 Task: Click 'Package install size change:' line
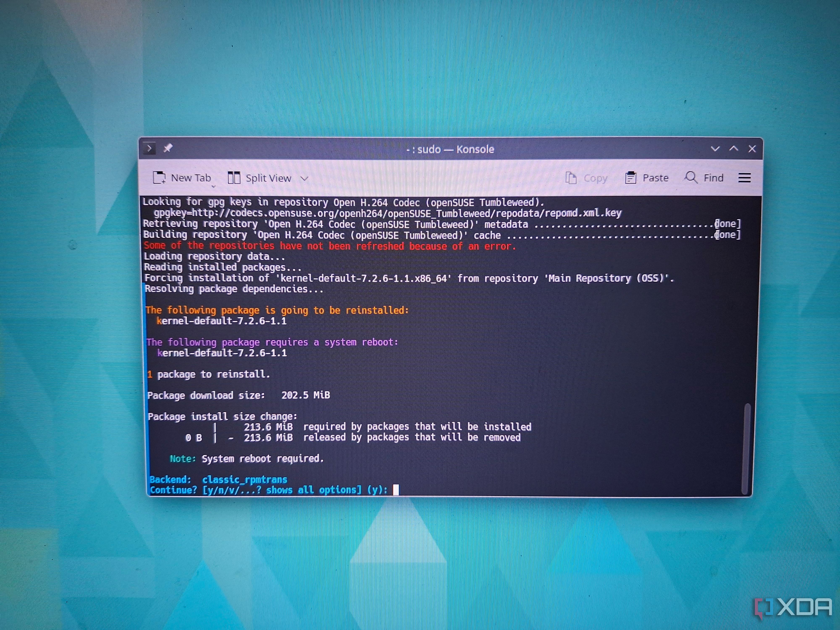(223, 417)
